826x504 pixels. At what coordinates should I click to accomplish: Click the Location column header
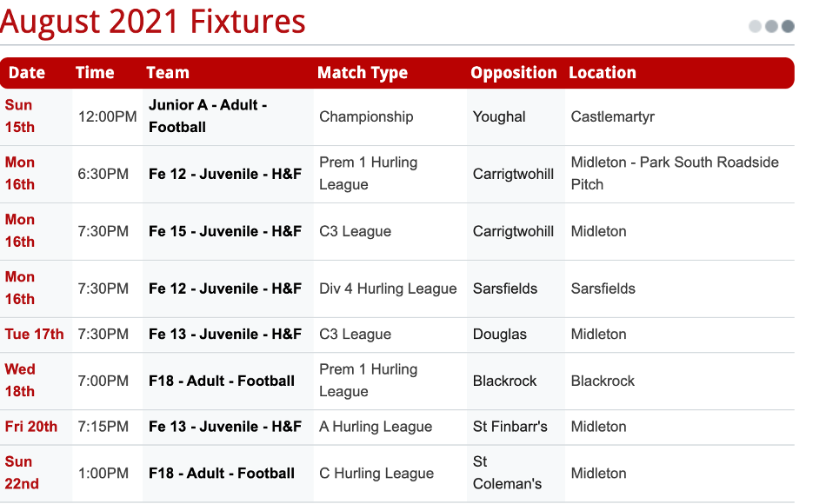coord(603,73)
